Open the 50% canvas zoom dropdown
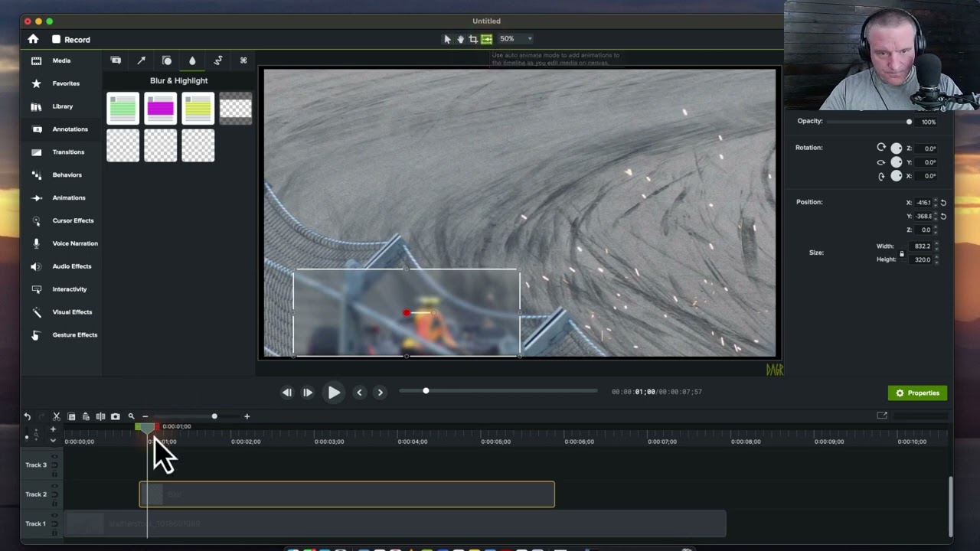 (x=515, y=39)
